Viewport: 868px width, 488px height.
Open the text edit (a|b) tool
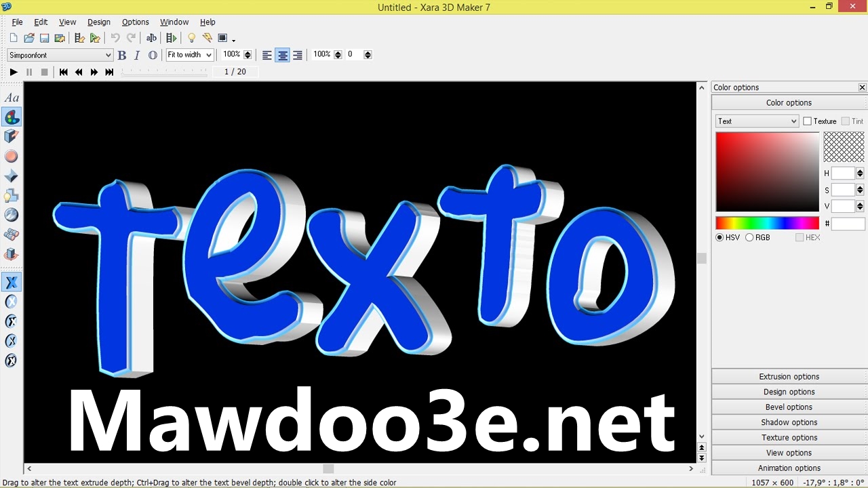click(x=151, y=39)
